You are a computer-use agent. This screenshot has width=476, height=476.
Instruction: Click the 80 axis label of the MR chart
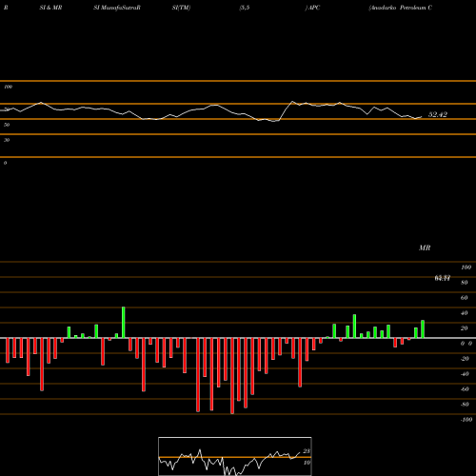[465, 283]
